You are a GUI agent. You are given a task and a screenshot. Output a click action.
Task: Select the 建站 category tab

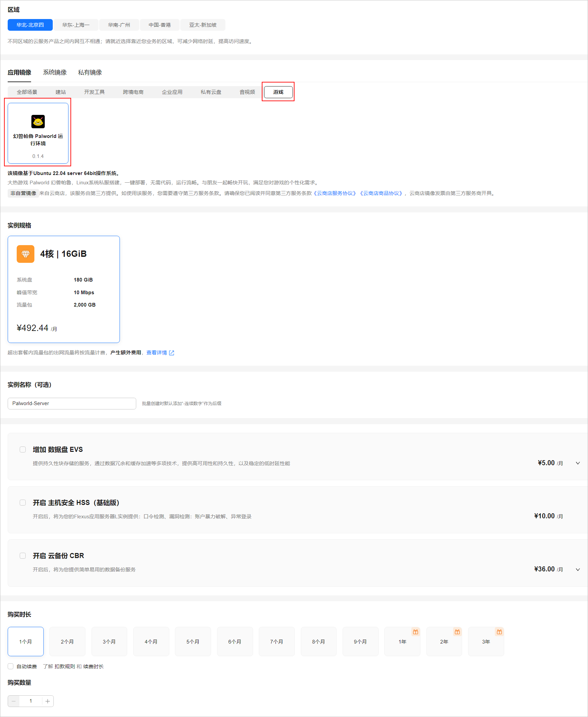pos(61,92)
